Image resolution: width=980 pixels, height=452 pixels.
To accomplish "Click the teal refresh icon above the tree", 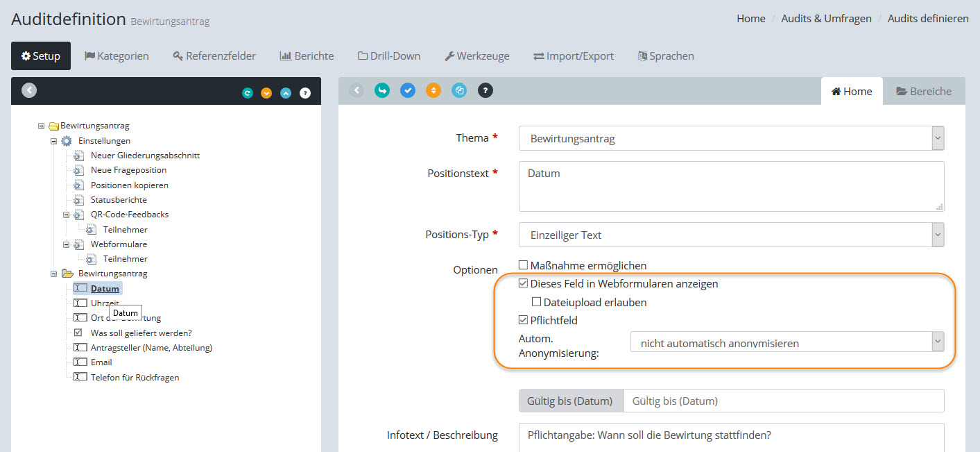I will 247,93.
